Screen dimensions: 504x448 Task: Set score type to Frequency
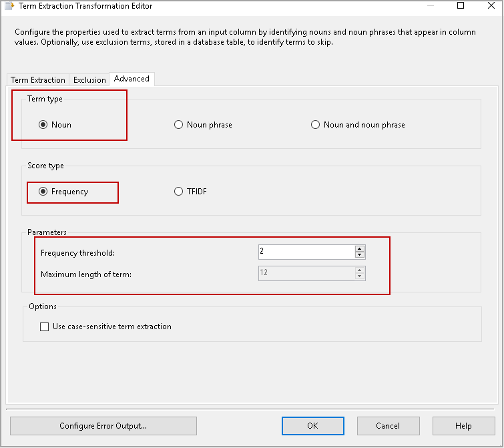43,192
